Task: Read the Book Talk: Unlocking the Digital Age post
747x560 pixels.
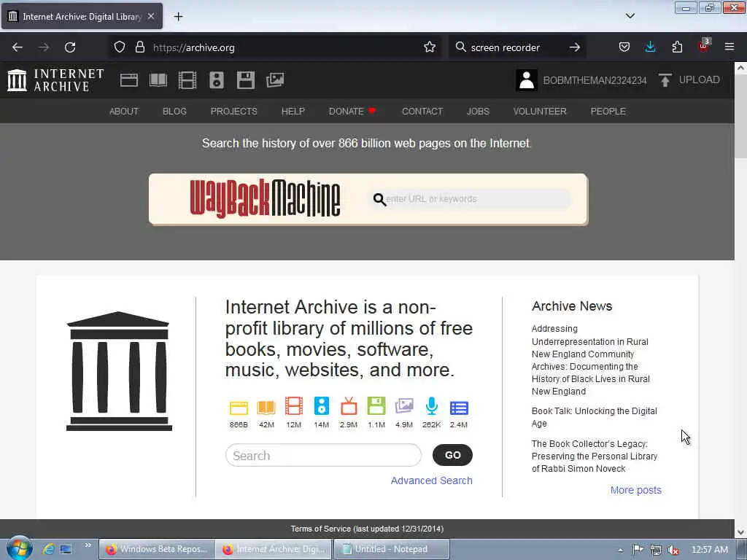Action: pos(594,417)
